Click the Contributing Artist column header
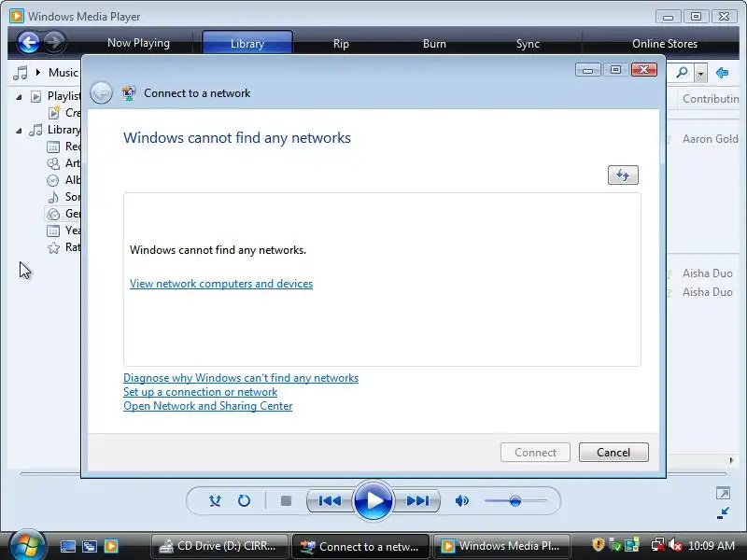The image size is (747, 560). click(x=711, y=99)
